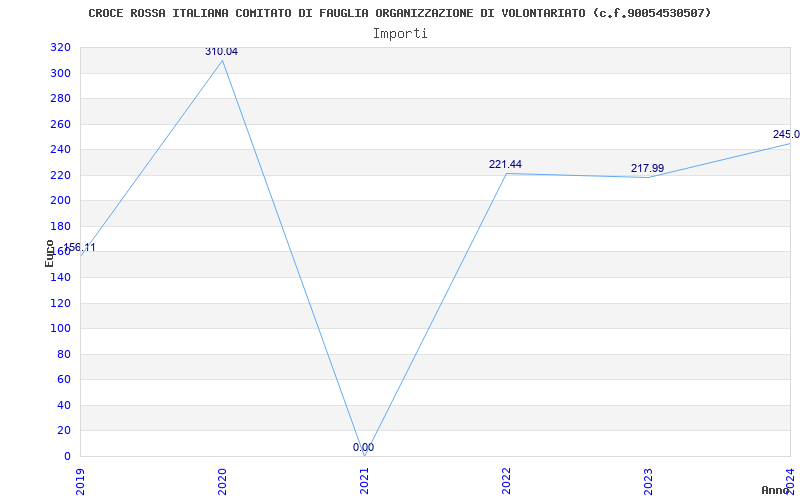Viewport: 800px width, 500px height.
Task: Click the 60 y-axis tick label
Action: click(64, 380)
